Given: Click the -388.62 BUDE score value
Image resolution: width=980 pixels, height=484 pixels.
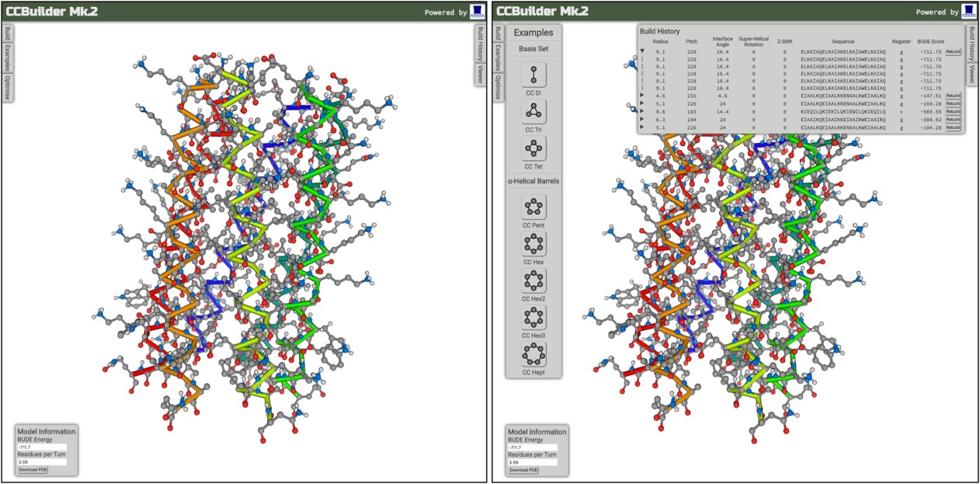Looking at the screenshot, I should click(x=930, y=120).
